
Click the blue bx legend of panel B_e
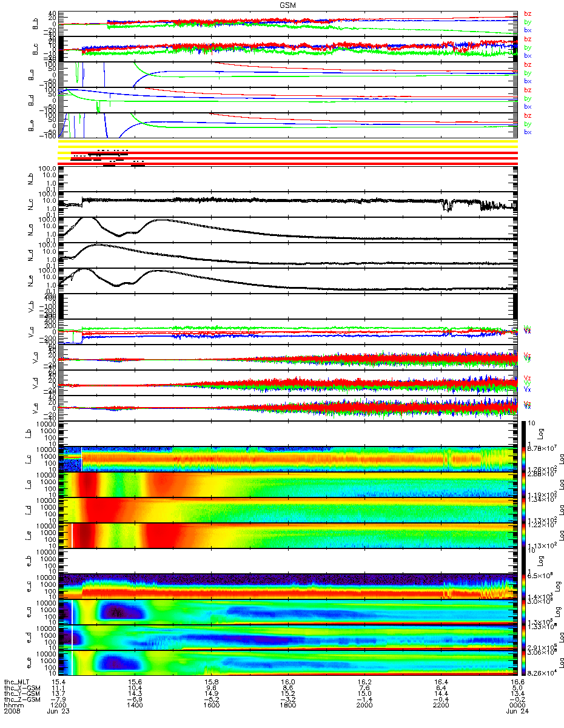point(527,132)
